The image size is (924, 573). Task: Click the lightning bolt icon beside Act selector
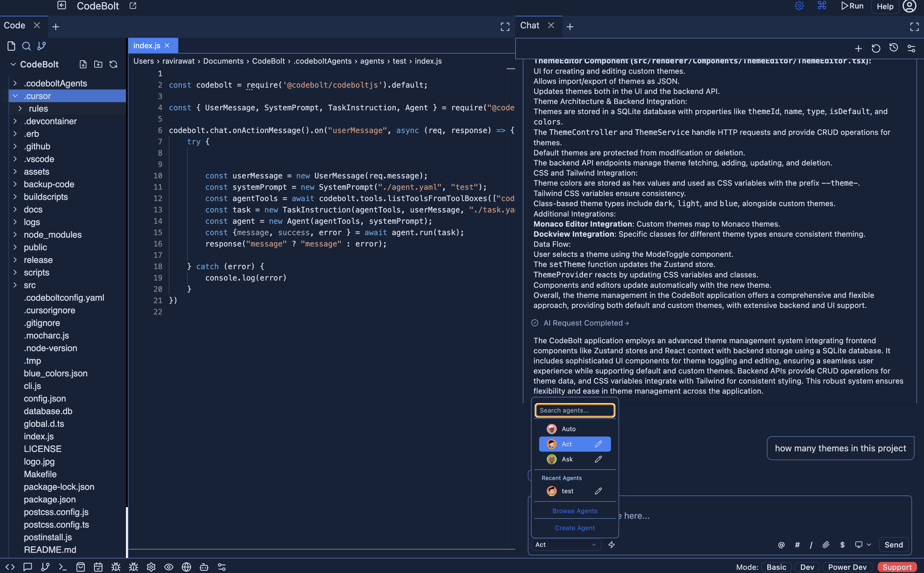coord(612,545)
